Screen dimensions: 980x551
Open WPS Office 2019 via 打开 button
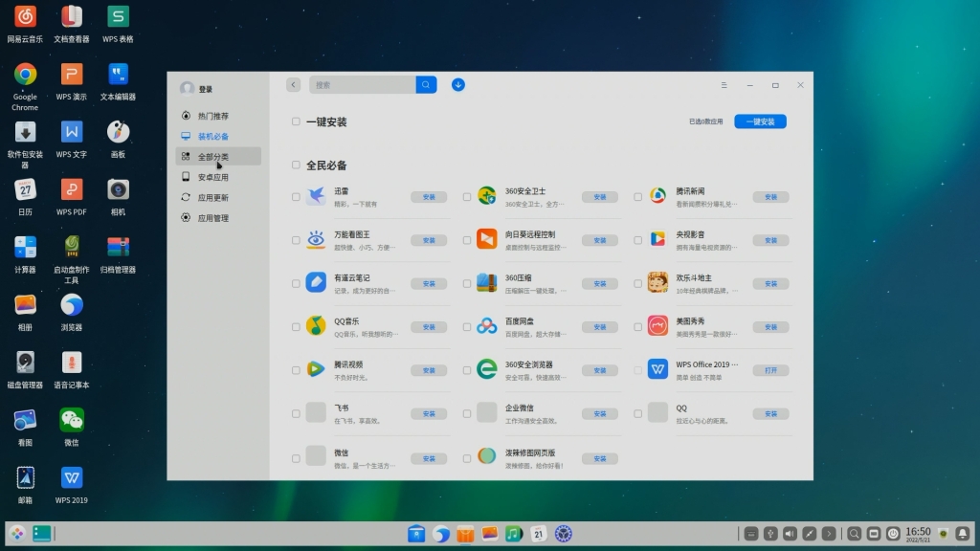click(x=770, y=370)
